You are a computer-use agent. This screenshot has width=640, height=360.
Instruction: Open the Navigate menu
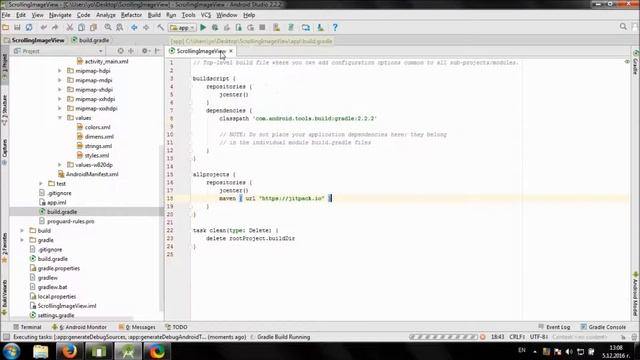[x=60, y=15]
